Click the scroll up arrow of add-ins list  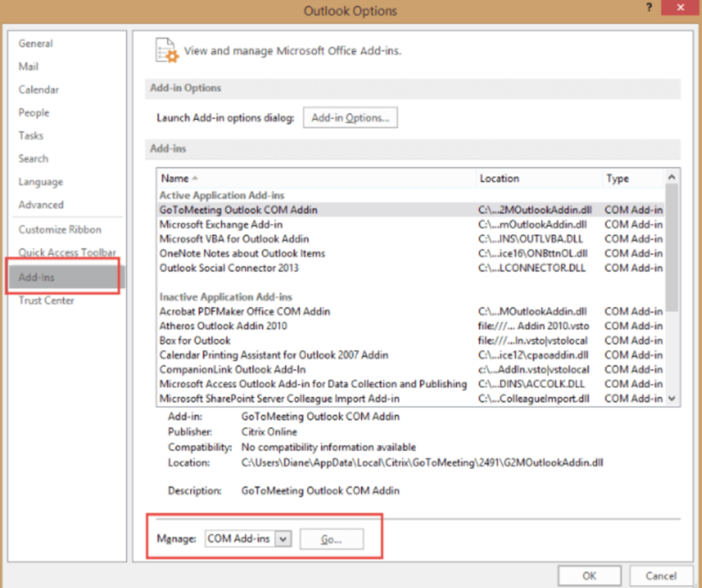[672, 177]
